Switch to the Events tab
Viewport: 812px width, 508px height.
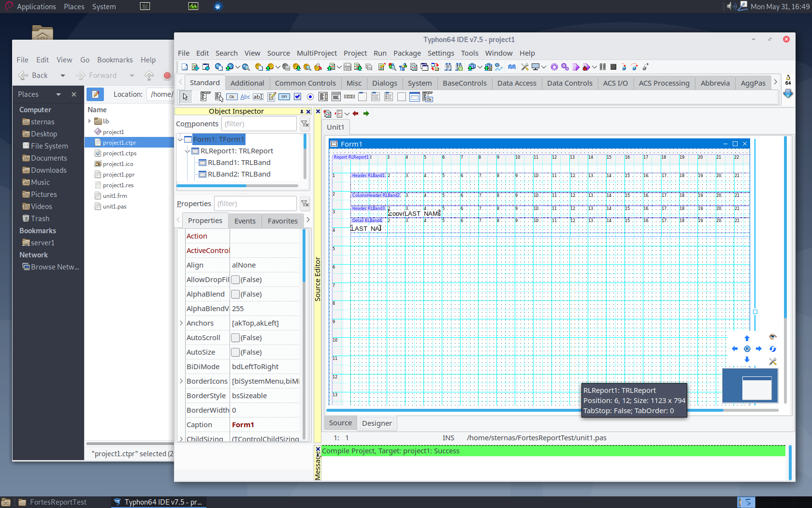[x=245, y=221]
